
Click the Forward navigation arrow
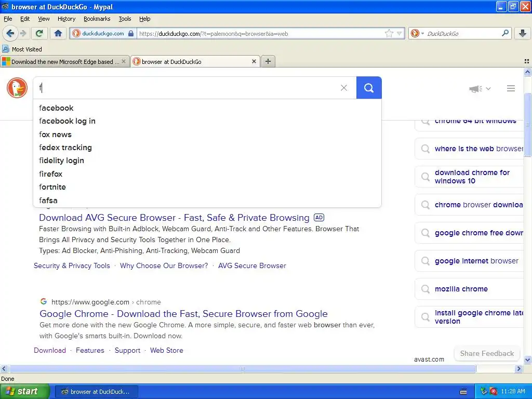23,33
